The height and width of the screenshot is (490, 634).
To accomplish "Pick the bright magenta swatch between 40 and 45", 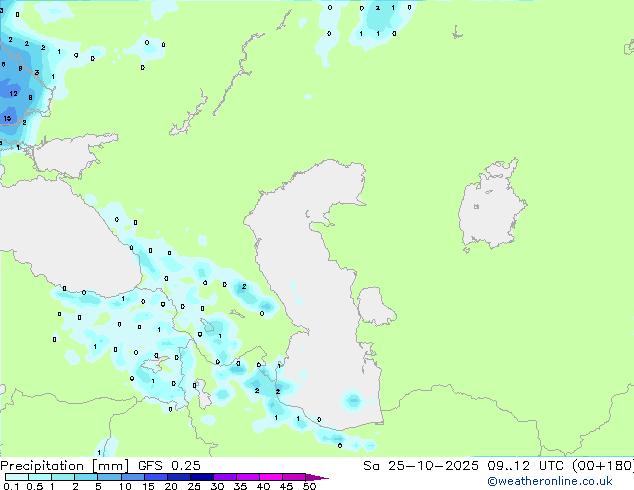I will click(x=271, y=477).
